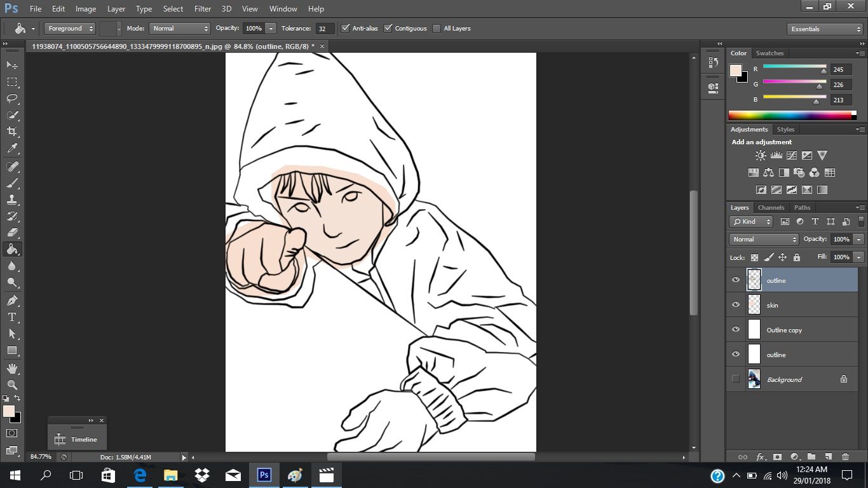Select the Dodge tool
This screenshot has width=868, height=488.
(x=12, y=282)
